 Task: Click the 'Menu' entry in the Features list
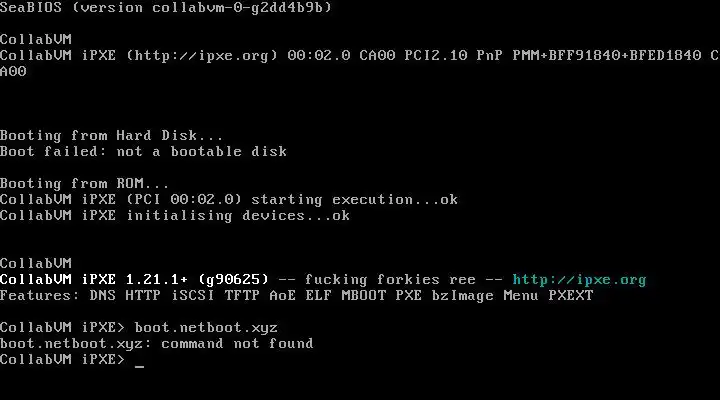[x=521, y=295]
